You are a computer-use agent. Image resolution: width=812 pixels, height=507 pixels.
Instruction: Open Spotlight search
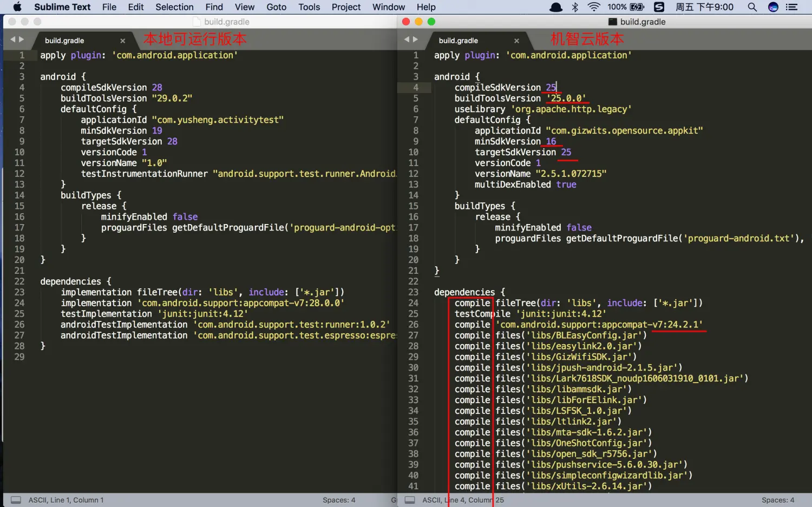pyautogui.click(x=752, y=7)
